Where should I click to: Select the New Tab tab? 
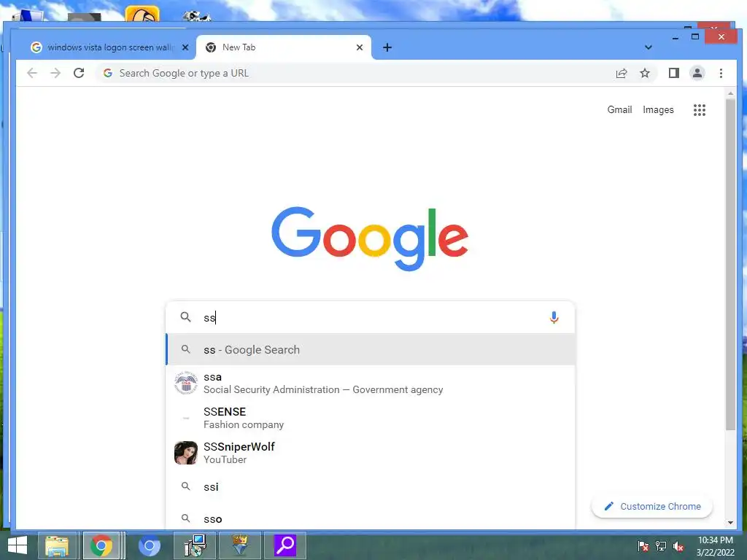pos(284,47)
